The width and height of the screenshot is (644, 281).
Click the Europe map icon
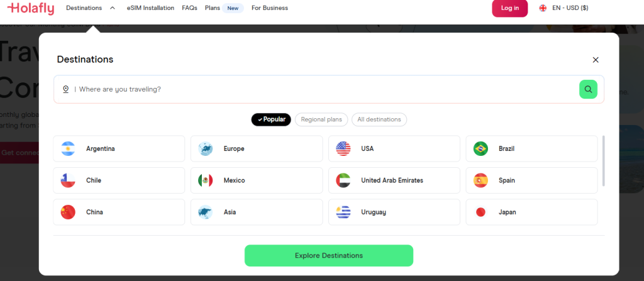(x=205, y=149)
